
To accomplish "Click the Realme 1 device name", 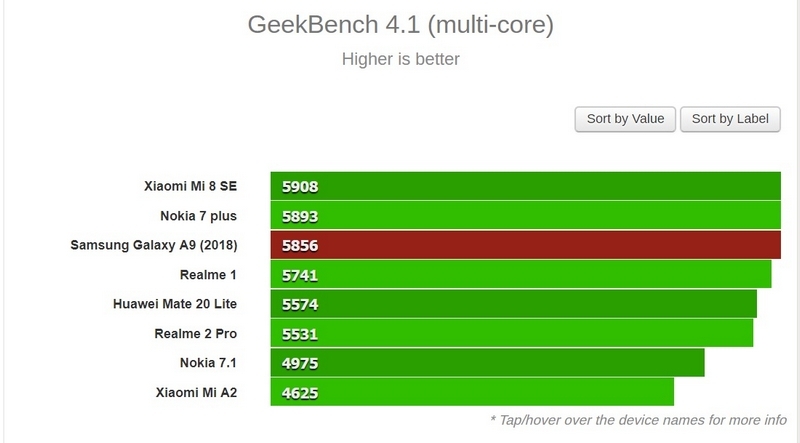I will tap(208, 275).
